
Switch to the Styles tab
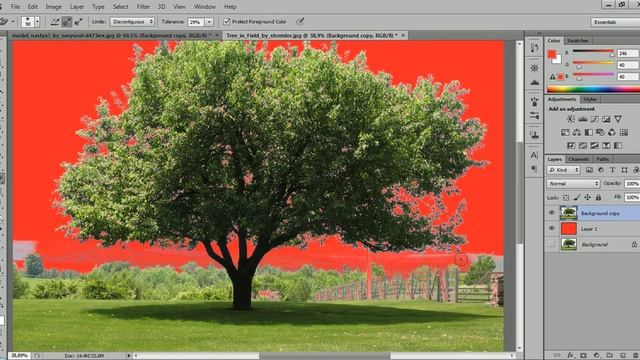pyautogui.click(x=590, y=99)
